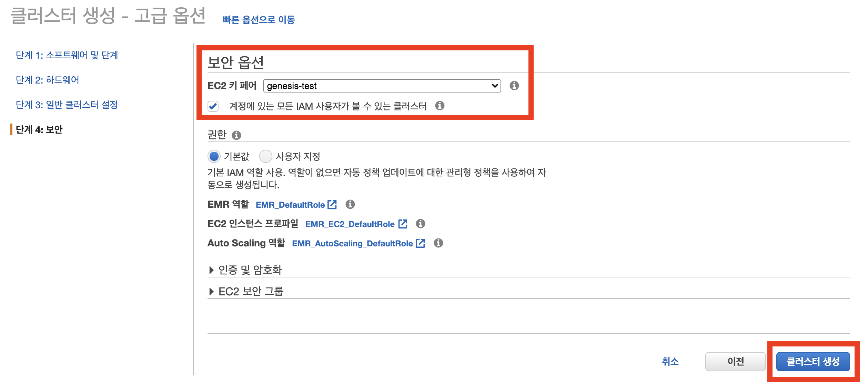Go to 단계 1: 소프트웨어 및 단계
868x392 pixels.
67,55
